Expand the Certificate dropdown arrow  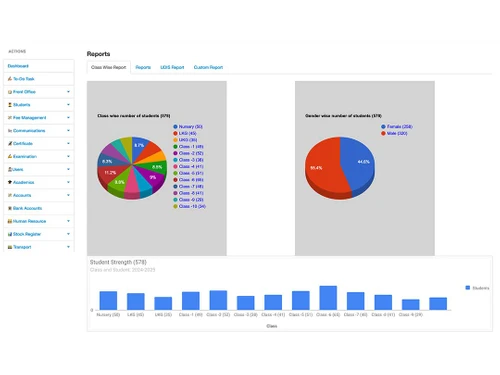(68, 143)
